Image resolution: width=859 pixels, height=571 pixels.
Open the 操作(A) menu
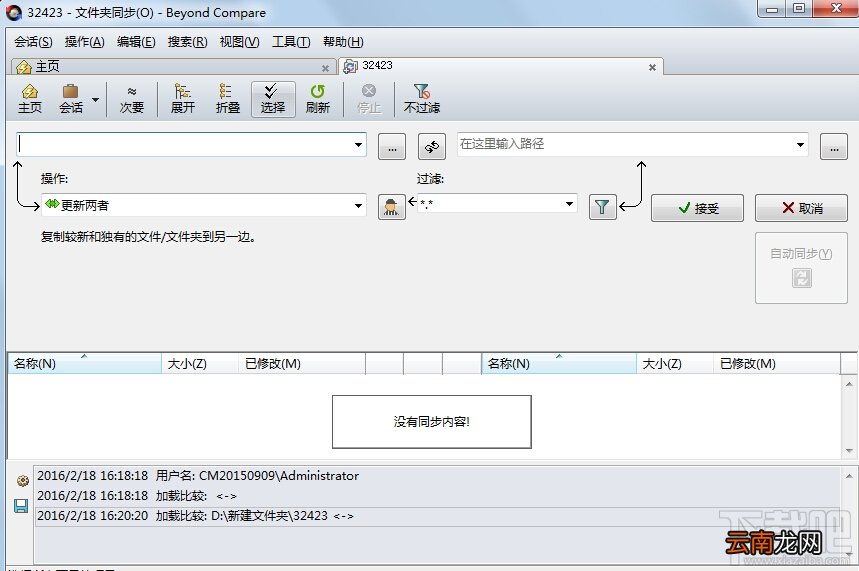coord(84,42)
